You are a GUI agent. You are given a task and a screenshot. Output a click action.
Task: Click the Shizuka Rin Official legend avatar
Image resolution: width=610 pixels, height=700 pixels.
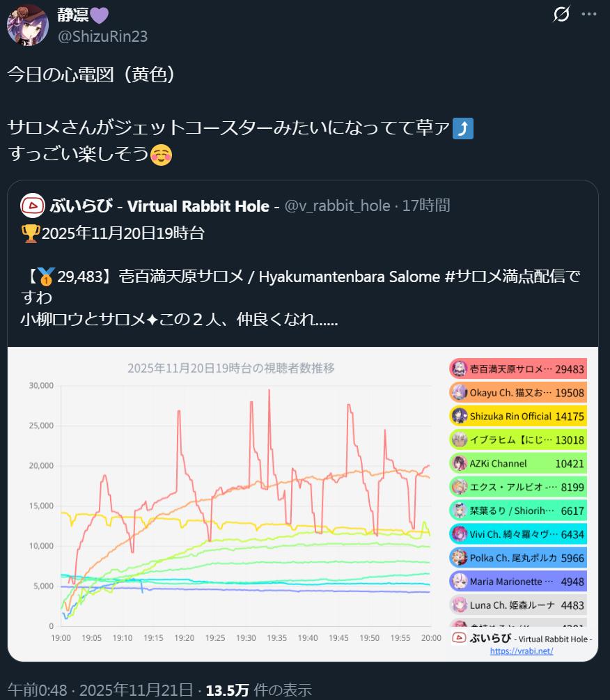[459, 417]
